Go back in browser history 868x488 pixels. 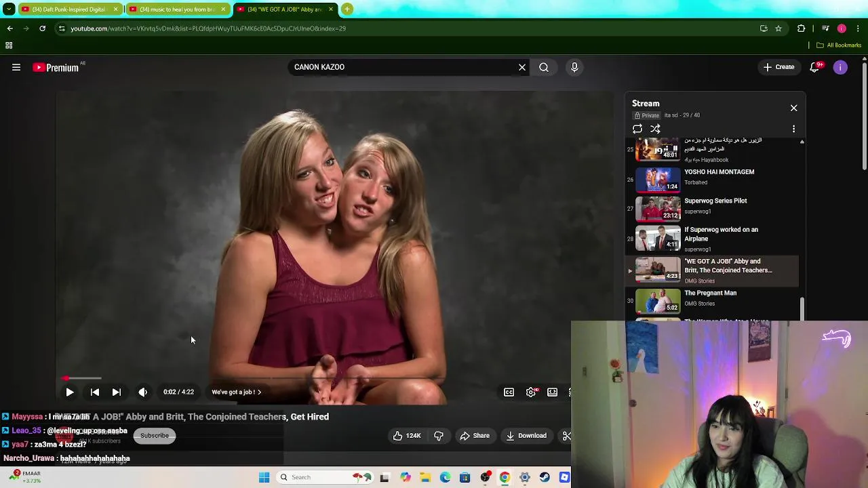10,28
